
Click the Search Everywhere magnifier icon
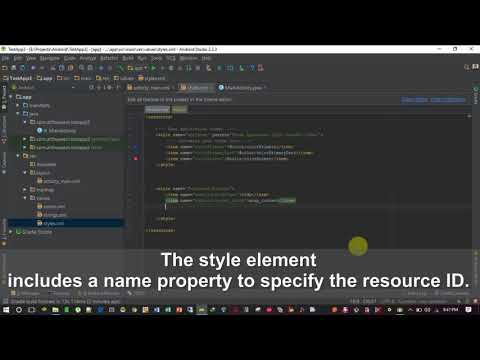(x=467, y=67)
